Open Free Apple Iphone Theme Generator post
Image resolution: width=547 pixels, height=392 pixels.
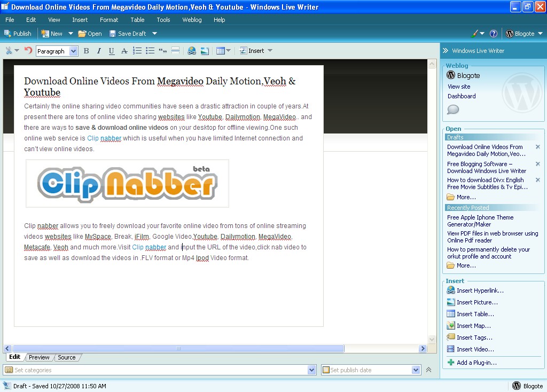point(480,221)
